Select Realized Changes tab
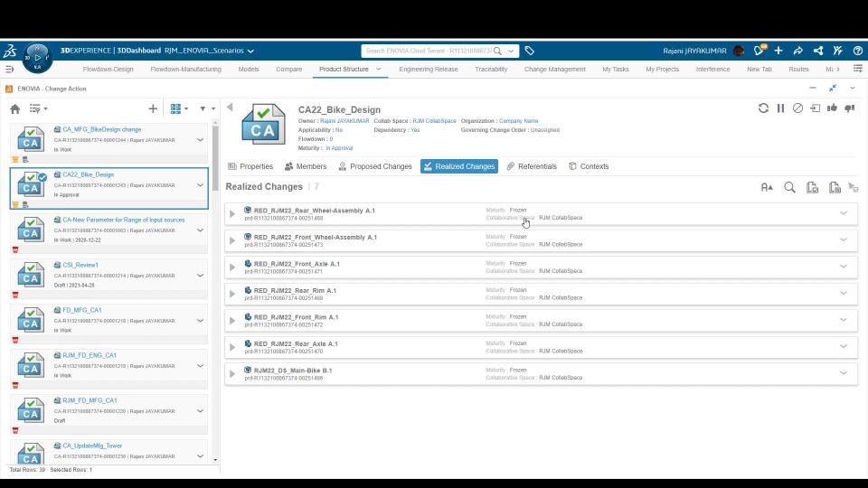 point(459,166)
